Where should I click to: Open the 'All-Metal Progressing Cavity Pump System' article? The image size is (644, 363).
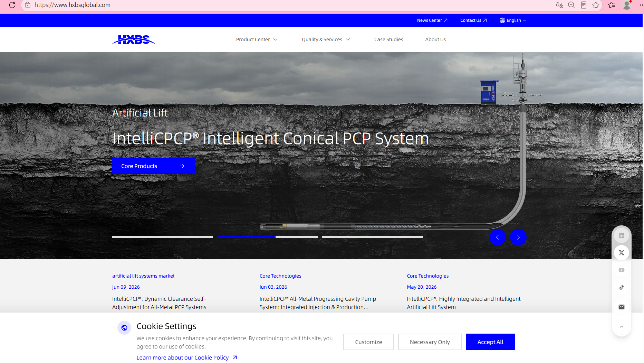coord(318,303)
